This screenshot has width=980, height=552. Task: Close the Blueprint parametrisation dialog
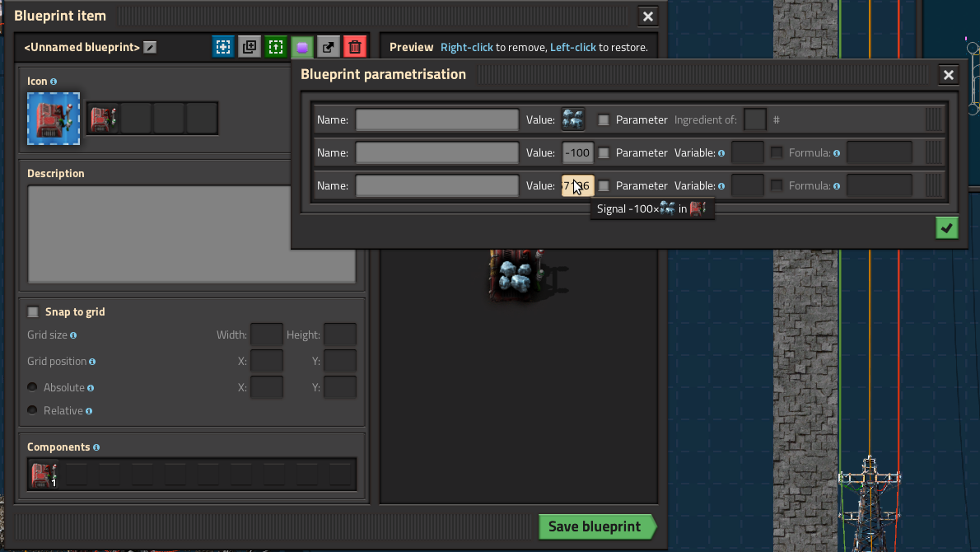pyautogui.click(x=949, y=75)
